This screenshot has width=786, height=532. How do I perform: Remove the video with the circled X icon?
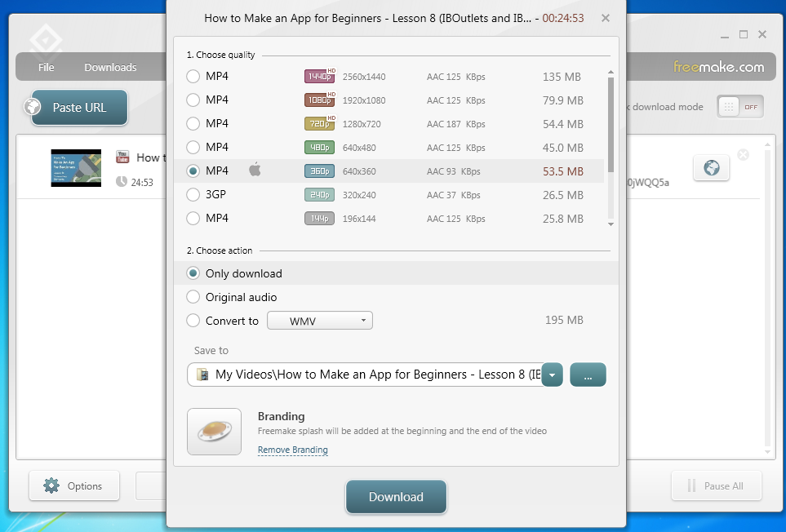click(x=743, y=155)
